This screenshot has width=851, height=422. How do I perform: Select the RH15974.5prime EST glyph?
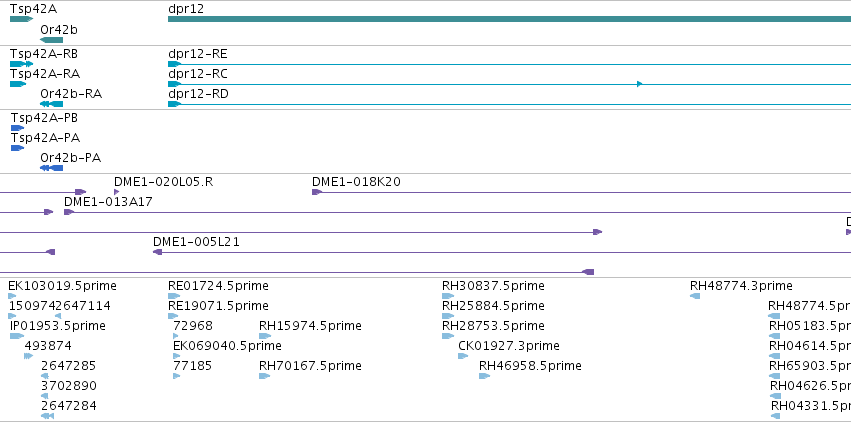pos(265,336)
